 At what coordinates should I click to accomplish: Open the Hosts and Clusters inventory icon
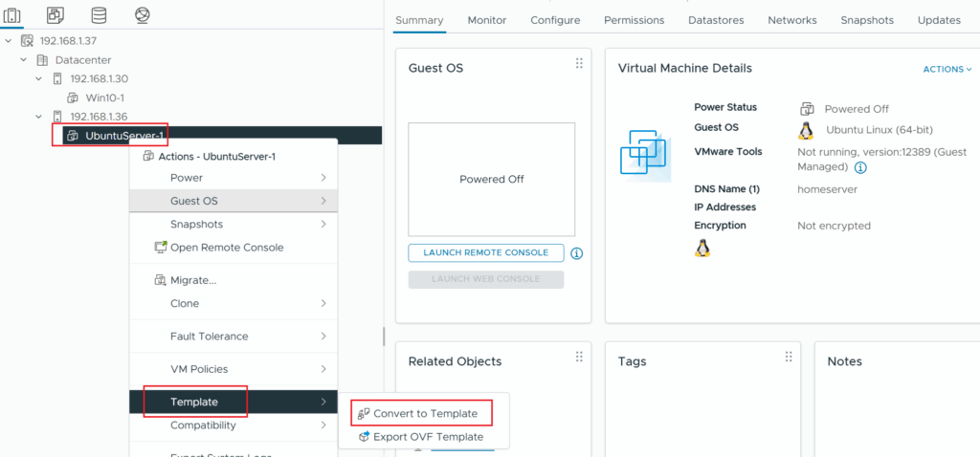(x=11, y=13)
